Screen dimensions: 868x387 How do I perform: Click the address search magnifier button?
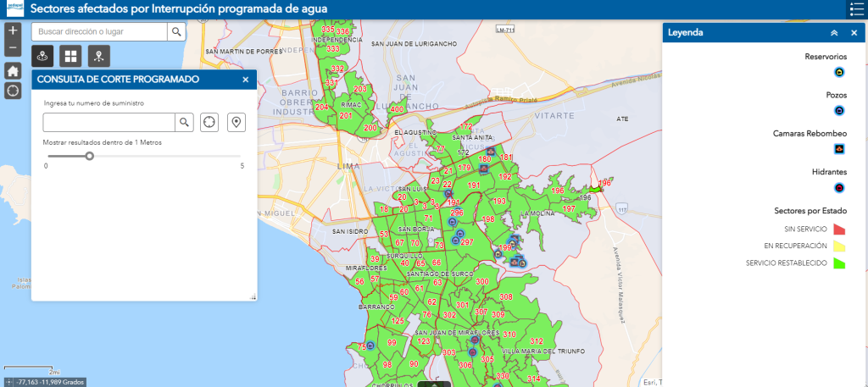176,32
